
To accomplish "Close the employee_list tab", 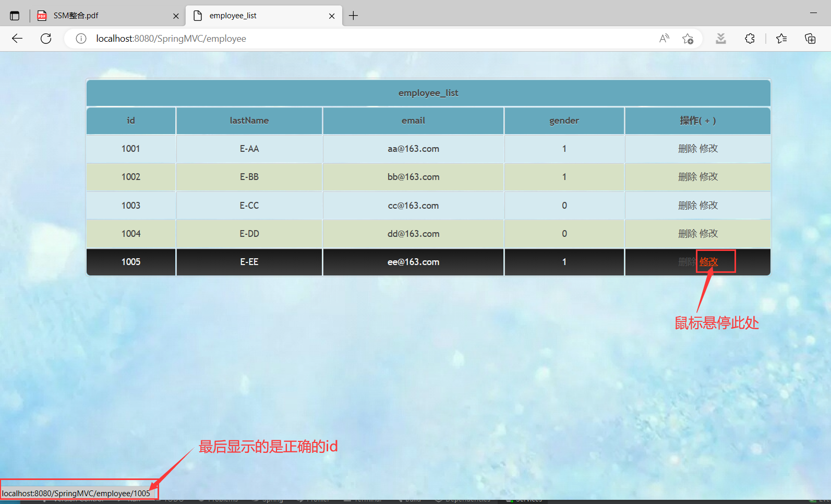I will (332, 16).
